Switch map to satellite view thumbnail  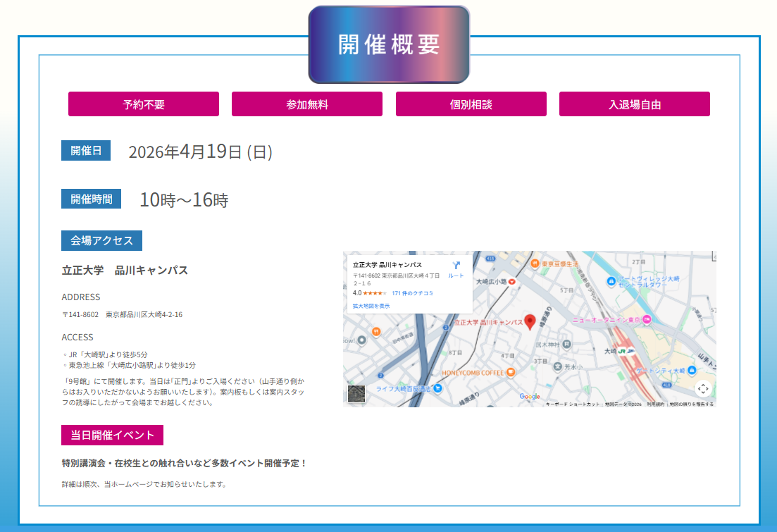[x=356, y=394]
